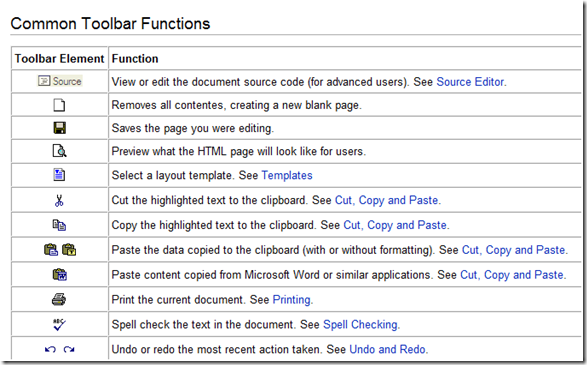
Task: Open Cut, Copy and Paste link in Cut row
Action: tap(386, 200)
